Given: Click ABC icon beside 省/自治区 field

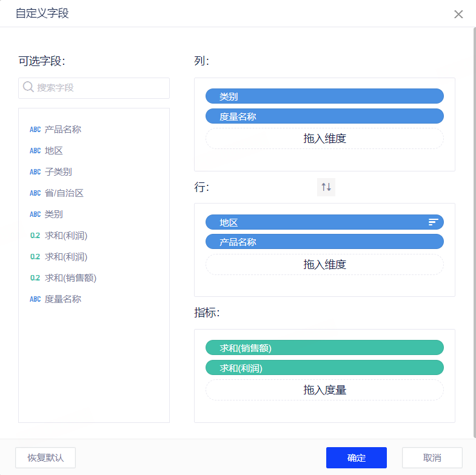Looking at the screenshot, I should [x=35, y=193].
